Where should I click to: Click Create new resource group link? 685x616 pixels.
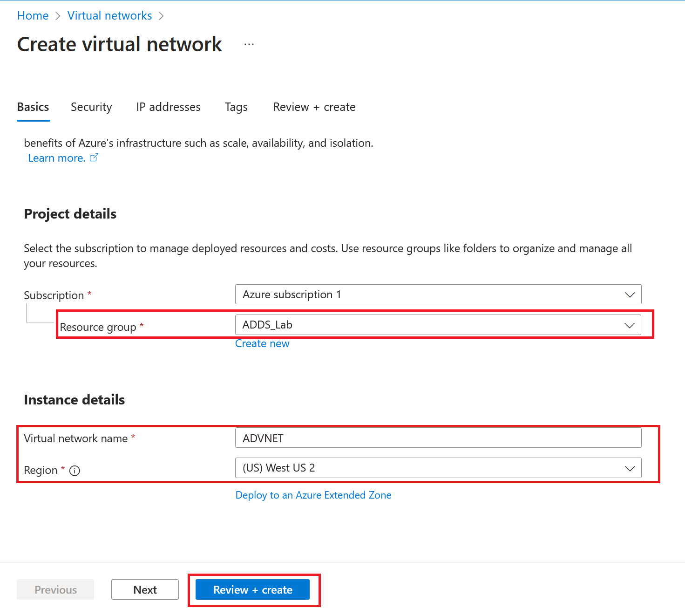coord(262,343)
